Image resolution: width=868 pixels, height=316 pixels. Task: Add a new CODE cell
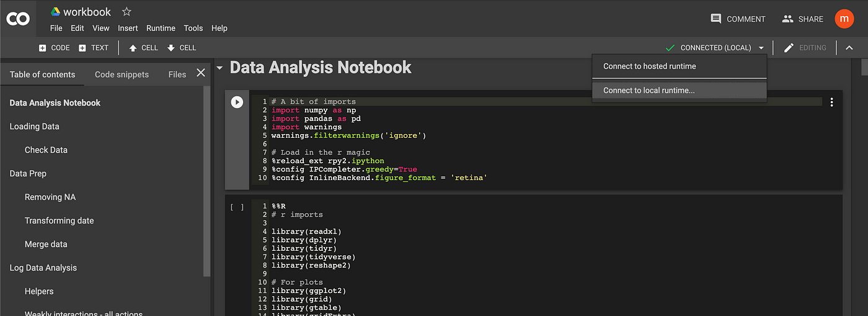[54, 48]
